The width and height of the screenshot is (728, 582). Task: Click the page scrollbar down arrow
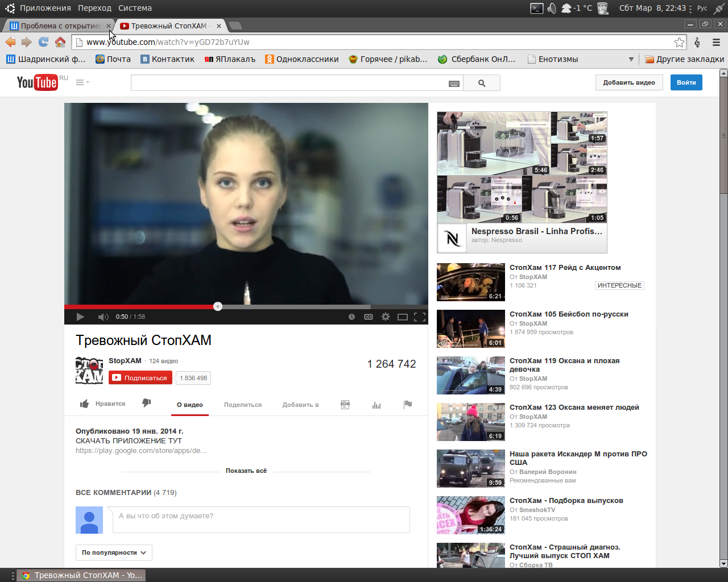(x=723, y=563)
